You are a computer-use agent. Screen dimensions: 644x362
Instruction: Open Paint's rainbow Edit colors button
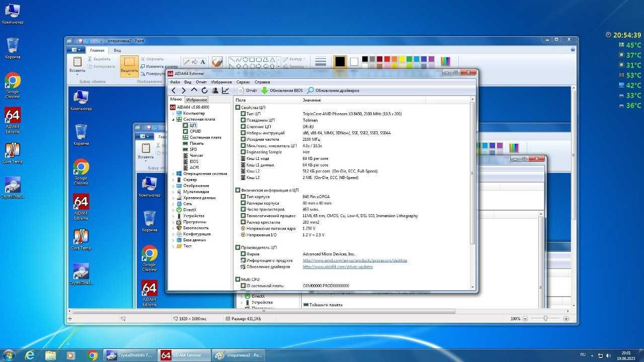(x=446, y=61)
